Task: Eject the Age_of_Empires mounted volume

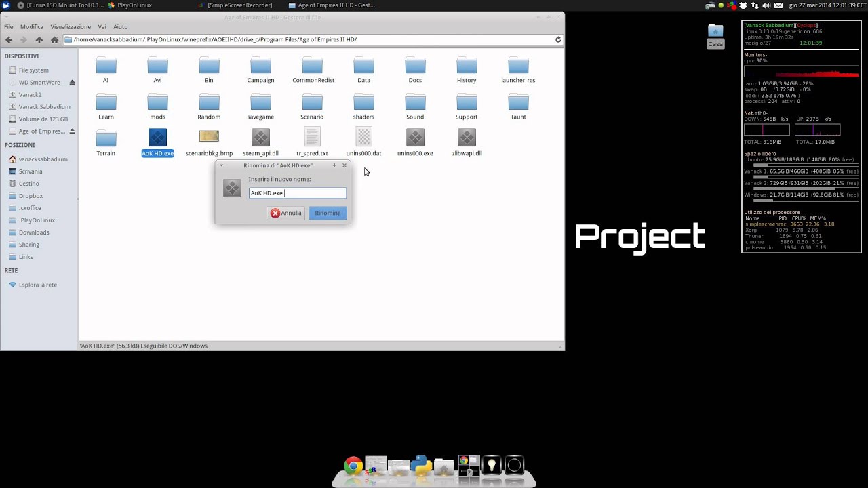Action: pyautogui.click(x=72, y=131)
